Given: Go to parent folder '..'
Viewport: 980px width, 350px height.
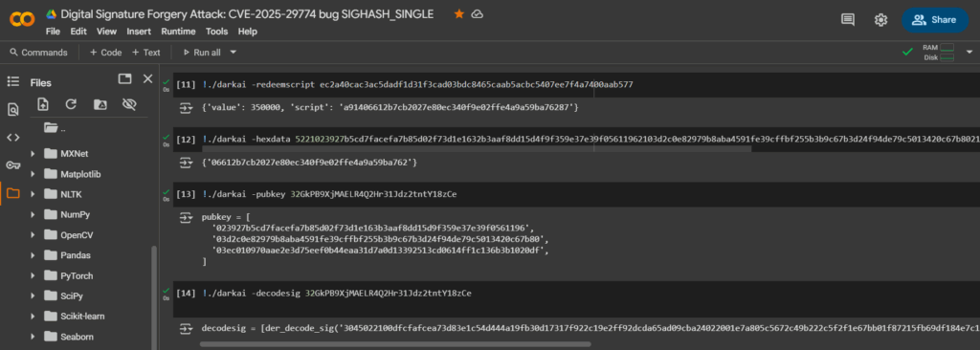Looking at the screenshot, I should pyautogui.click(x=56, y=128).
